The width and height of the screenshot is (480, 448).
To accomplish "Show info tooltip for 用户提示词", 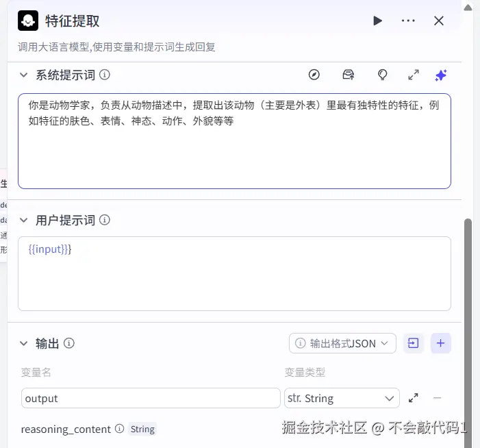I will tap(104, 220).
